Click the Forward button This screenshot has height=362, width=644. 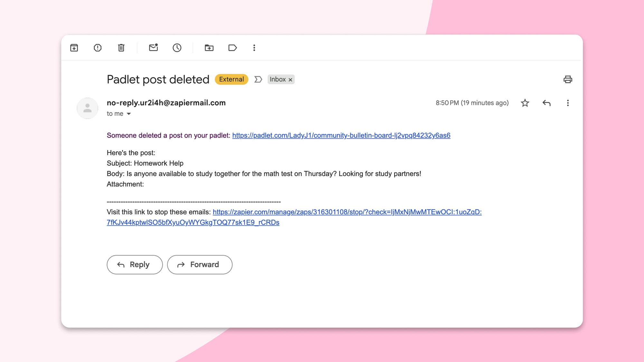point(200,265)
